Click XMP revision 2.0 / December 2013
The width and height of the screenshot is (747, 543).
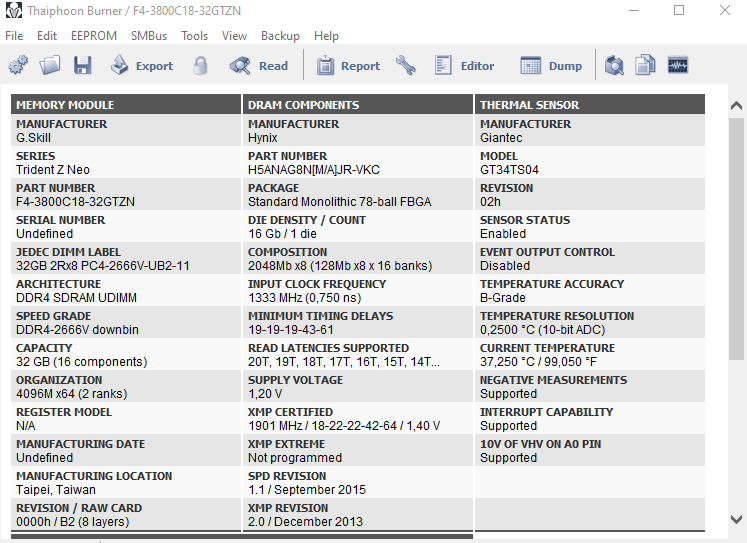305,522
